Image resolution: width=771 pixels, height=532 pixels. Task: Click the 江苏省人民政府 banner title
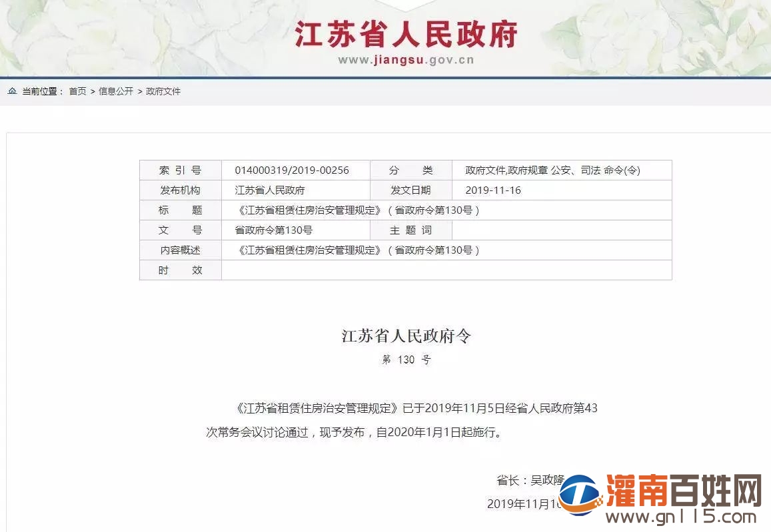pyautogui.click(x=406, y=35)
